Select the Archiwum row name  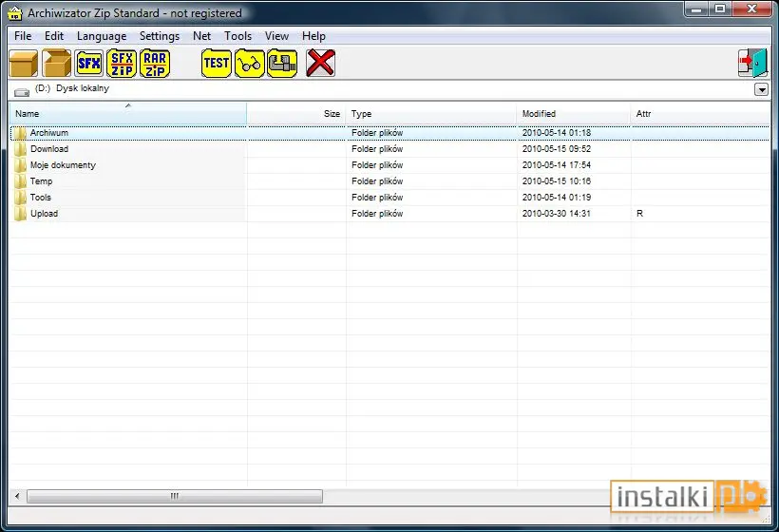coord(49,133)
